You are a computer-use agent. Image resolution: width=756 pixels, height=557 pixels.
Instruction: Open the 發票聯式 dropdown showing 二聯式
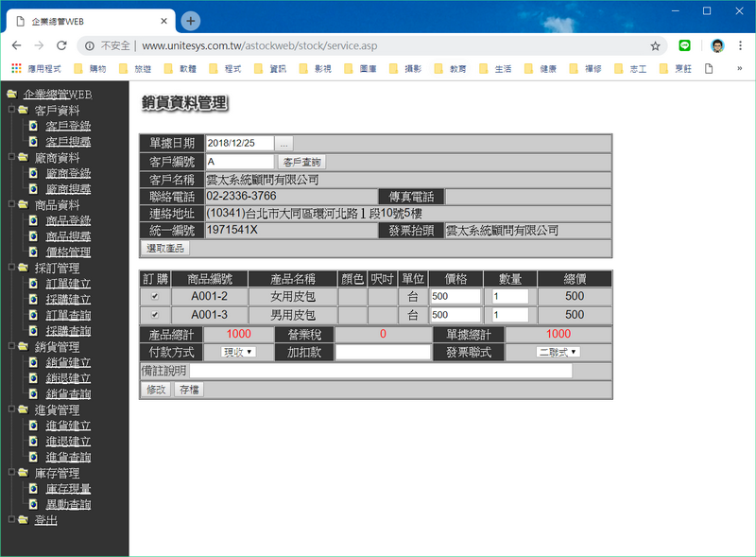coord(558,352)
